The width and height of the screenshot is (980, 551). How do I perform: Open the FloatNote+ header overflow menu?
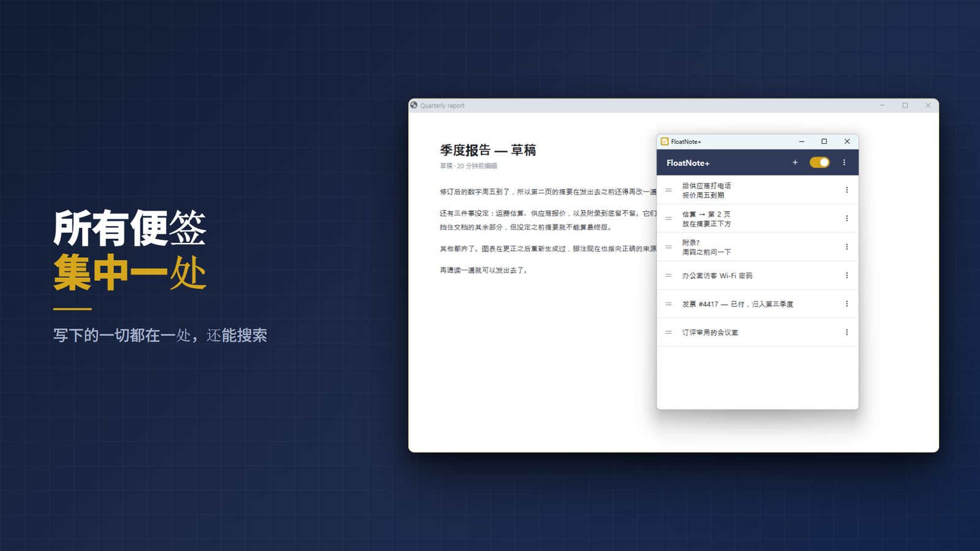click(844, 162)
